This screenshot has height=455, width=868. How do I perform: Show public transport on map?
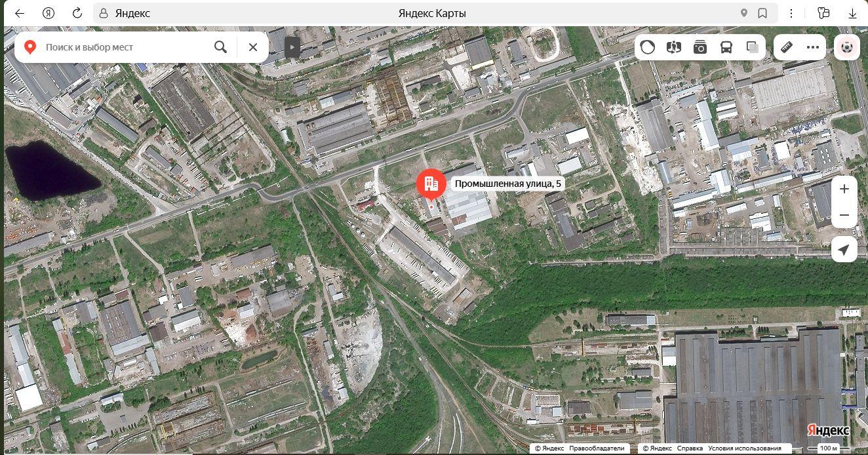(726, 47)
